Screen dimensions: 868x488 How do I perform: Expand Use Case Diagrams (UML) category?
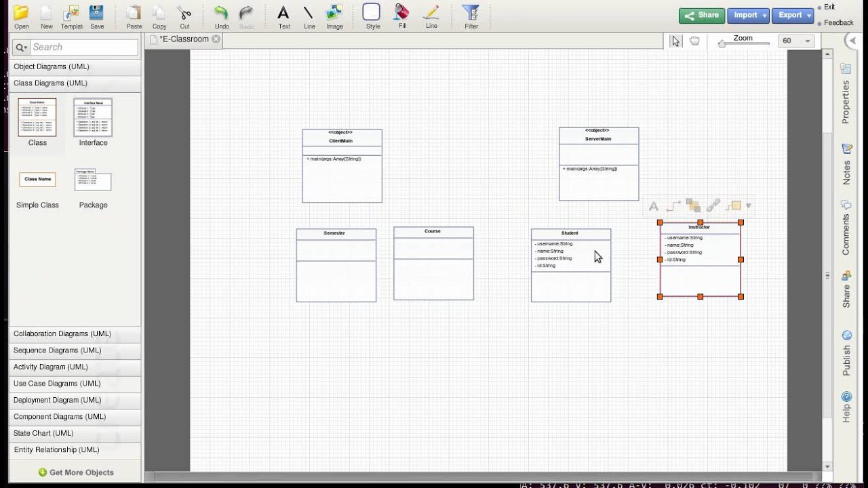point(75,384)
